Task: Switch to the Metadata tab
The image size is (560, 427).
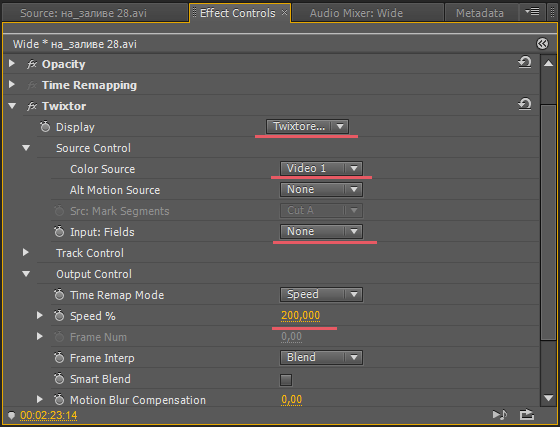Action: point(481,13)
